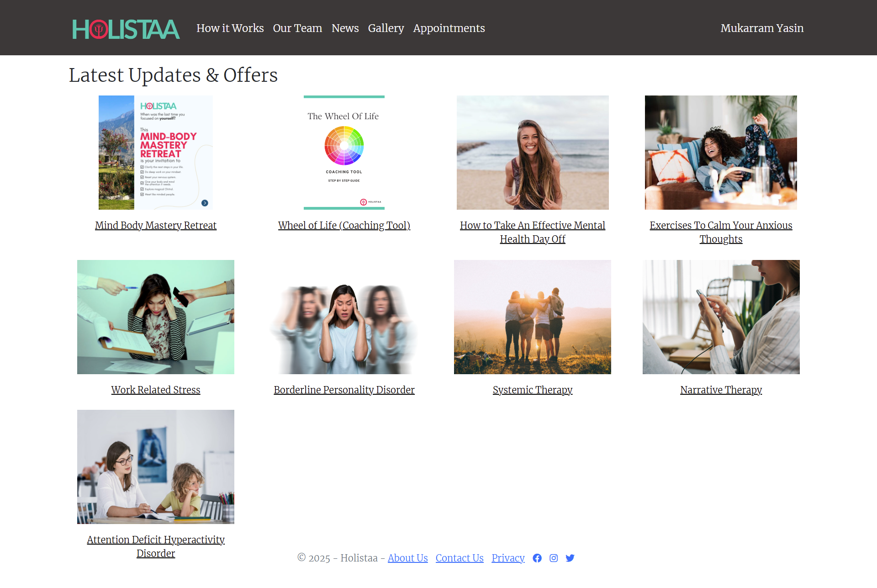Image resolution: width=877 pixels, height=588 pixels.
Task: Click the Mukarram Yasin user name
Action: [x=761, y=28]
